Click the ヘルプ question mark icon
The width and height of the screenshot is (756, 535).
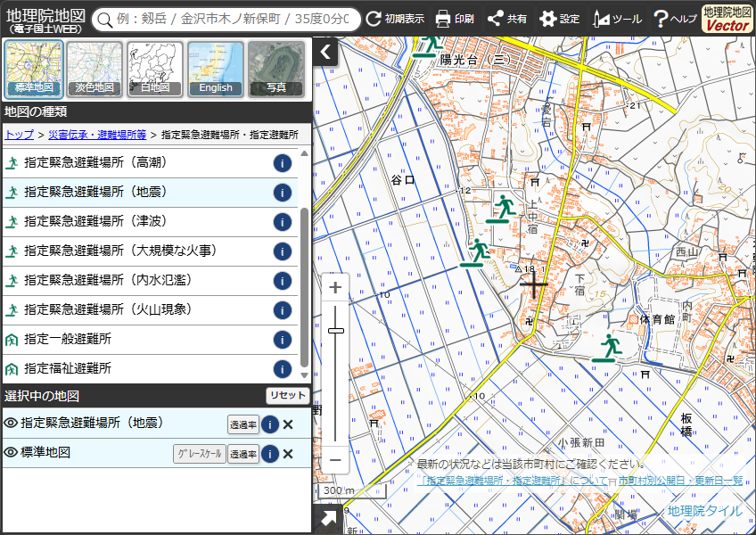click(x=661, y=19)
